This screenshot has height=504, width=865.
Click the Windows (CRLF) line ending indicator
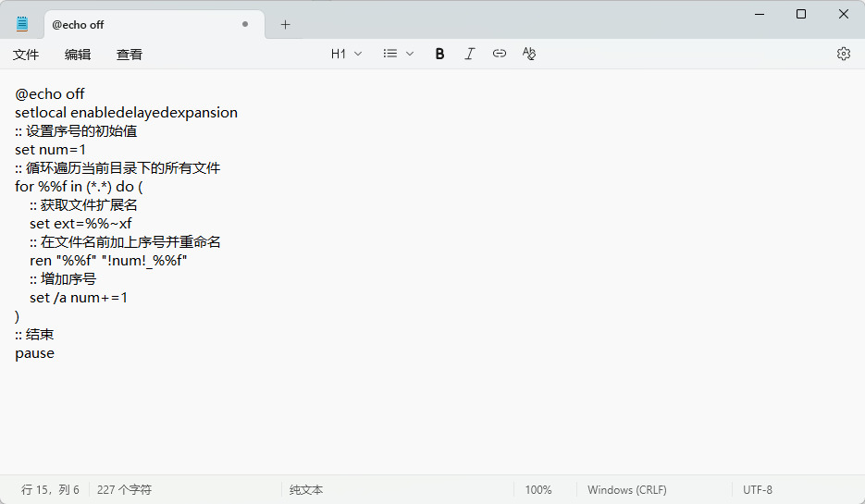pyautogui.click(x=626, y=490)
